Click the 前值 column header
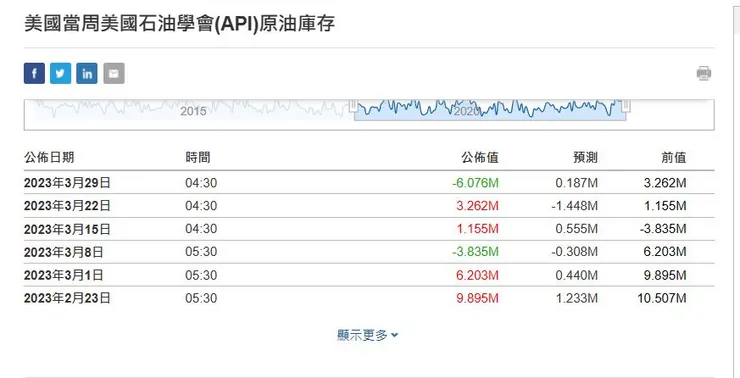This screenshot has height=378, width=740. coord(673,157)
